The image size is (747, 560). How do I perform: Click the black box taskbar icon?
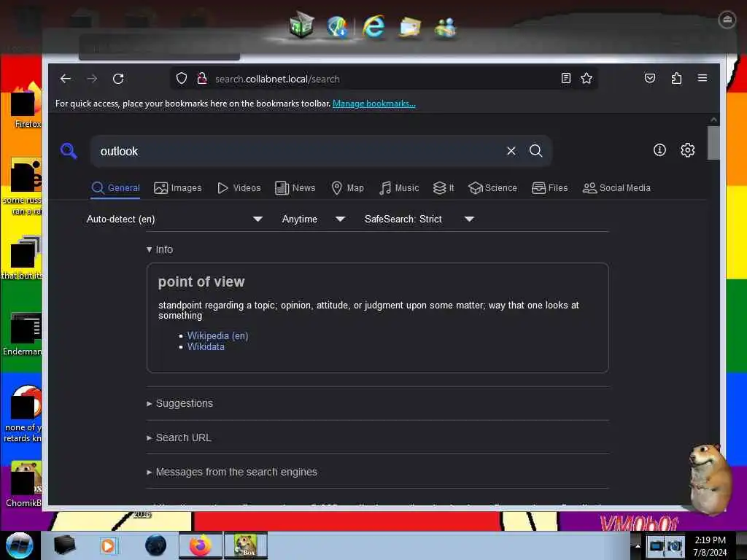[64, 545]
